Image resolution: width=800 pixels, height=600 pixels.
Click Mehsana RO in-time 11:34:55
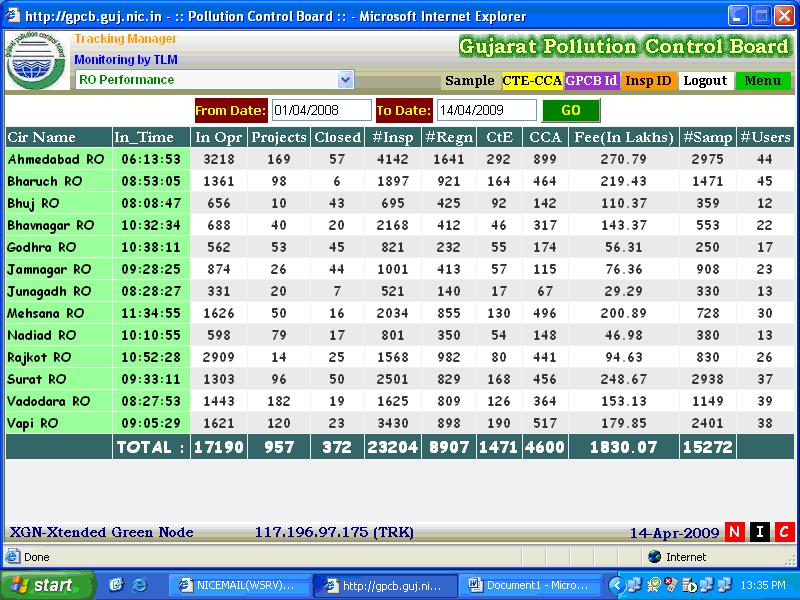151,313
